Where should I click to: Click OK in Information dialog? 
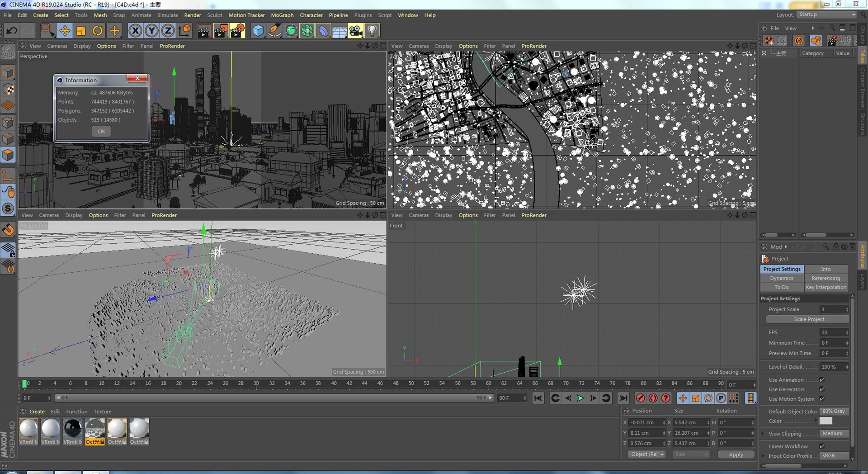coord(101,132)
